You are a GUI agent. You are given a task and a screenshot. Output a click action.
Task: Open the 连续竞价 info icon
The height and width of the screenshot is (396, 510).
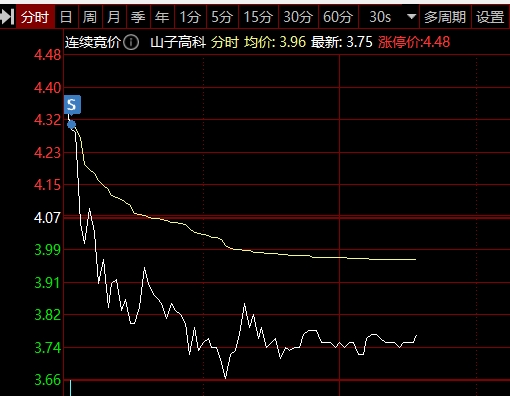(x=131, y=43)
